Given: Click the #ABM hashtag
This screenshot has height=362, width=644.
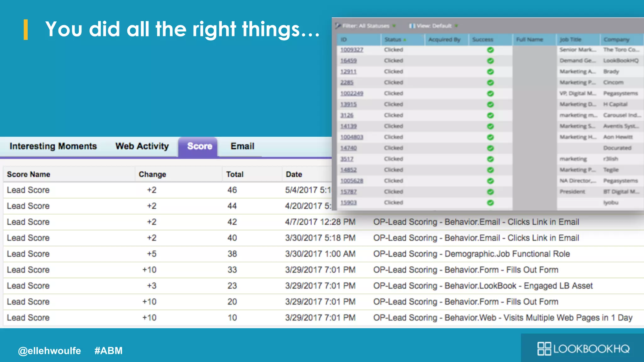Looking at the screenshot, I should click(108, 351).
